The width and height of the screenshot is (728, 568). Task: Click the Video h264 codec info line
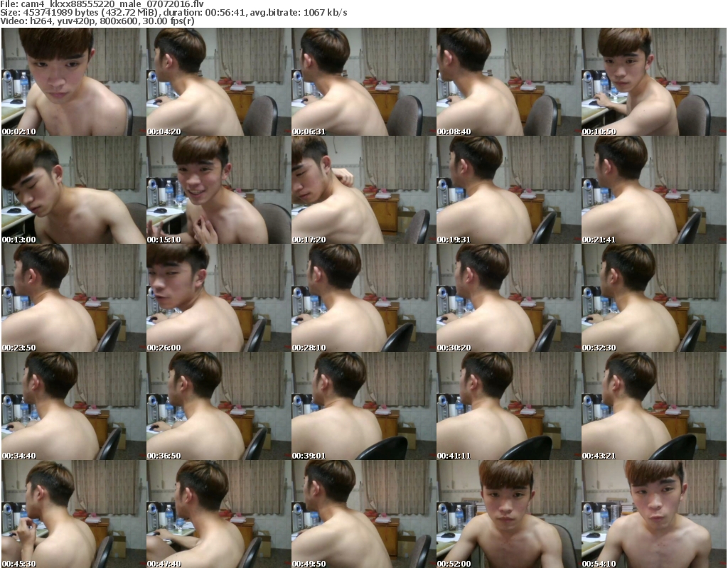click(x=97, y=21)
